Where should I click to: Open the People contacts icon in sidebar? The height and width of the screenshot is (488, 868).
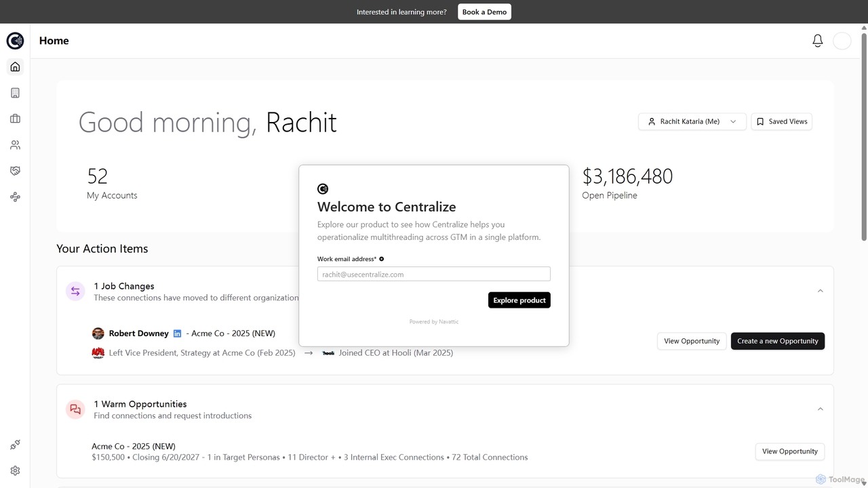click(x=15, y=145)
